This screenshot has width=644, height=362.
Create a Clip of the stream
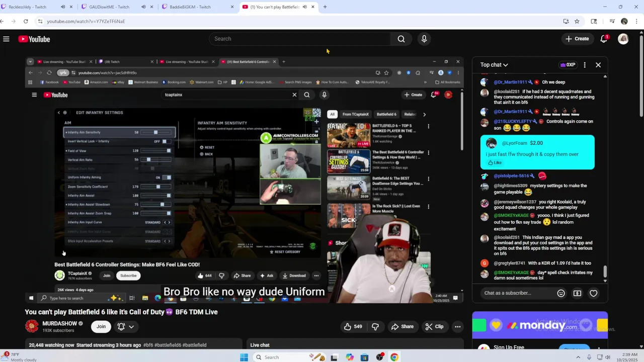(434, 327)
